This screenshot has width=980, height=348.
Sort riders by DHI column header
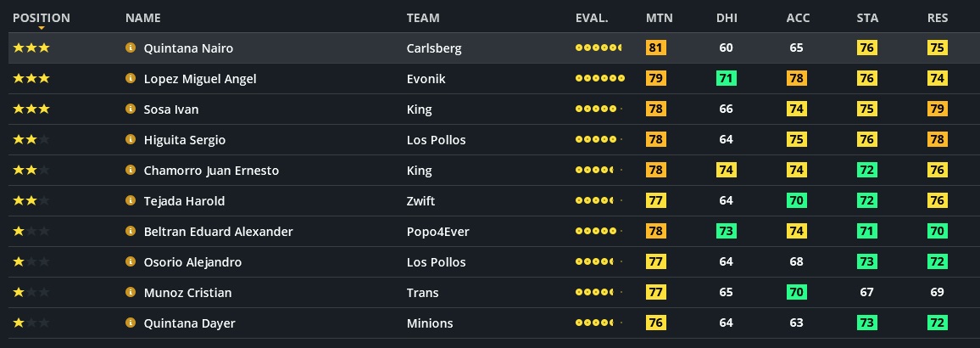(727, 18)
